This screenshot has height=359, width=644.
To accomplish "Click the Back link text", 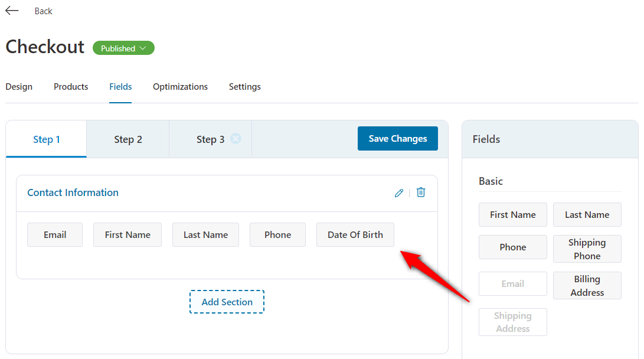I will (44, 11).
